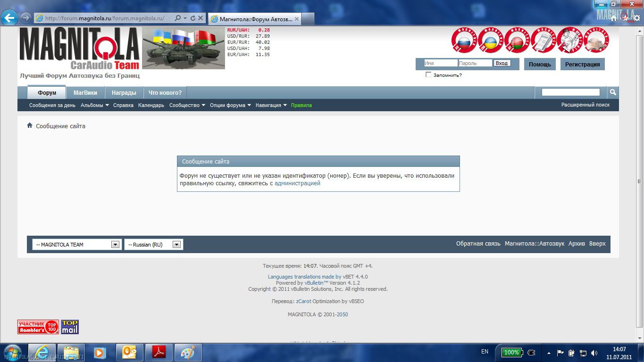Launch Paint from the taskbar

188,352
